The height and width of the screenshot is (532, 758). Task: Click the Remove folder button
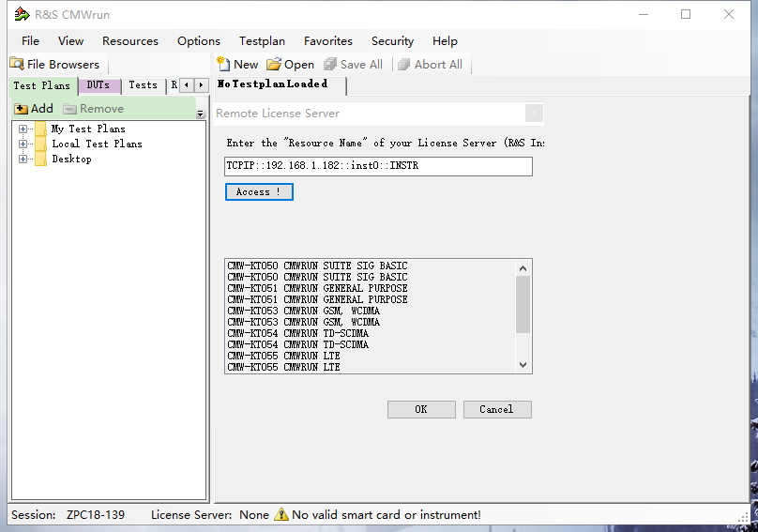pos(93,108)
